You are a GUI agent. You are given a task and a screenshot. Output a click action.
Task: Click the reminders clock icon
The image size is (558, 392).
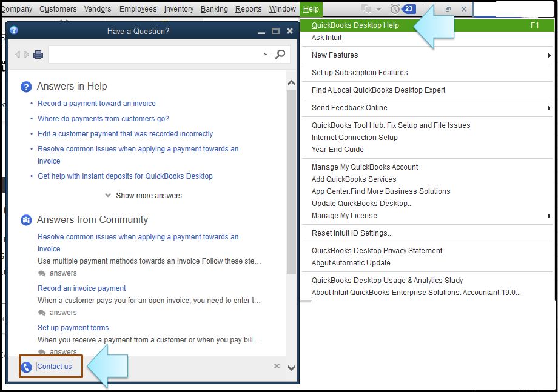pos(395,9)
